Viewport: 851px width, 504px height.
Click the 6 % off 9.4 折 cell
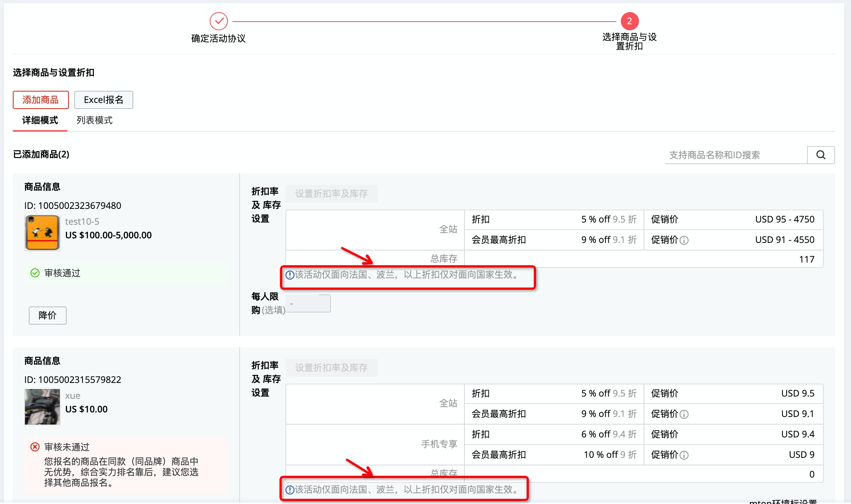[609, 434]
